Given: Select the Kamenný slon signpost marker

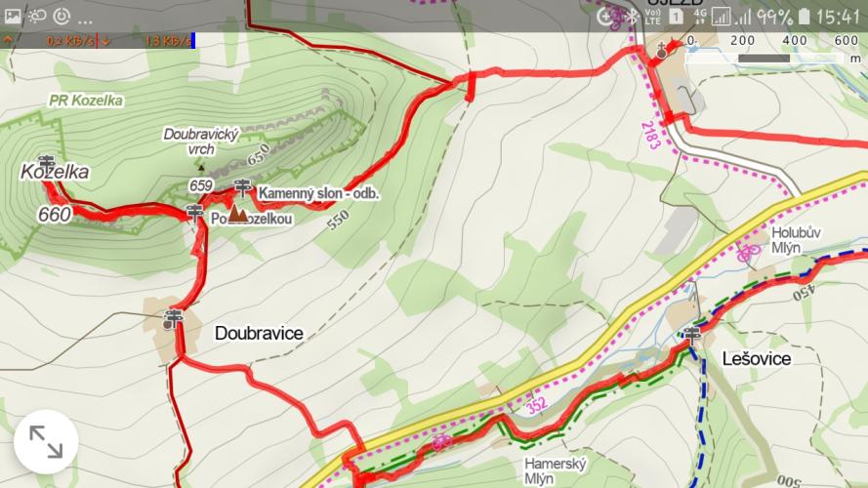Looking at the screenshot, I should click(x=242, y=187).
